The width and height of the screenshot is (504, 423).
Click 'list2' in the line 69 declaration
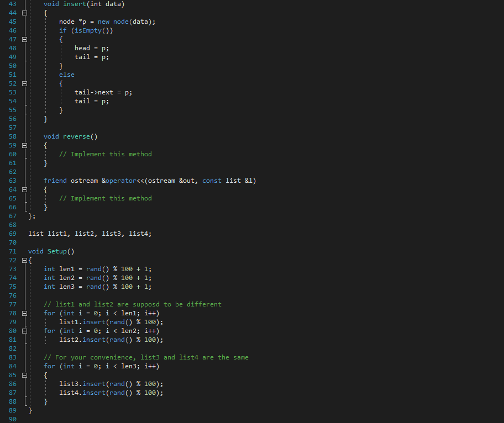(x=84, y=234)
